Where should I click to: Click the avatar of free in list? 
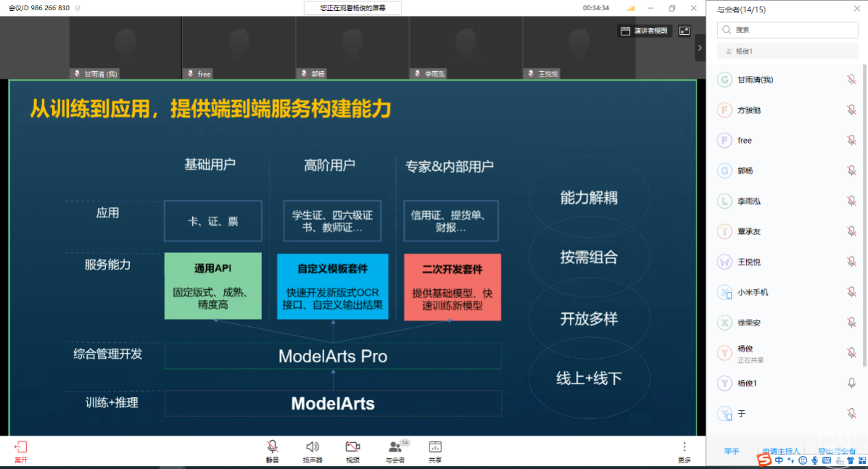tap(724, 140)
